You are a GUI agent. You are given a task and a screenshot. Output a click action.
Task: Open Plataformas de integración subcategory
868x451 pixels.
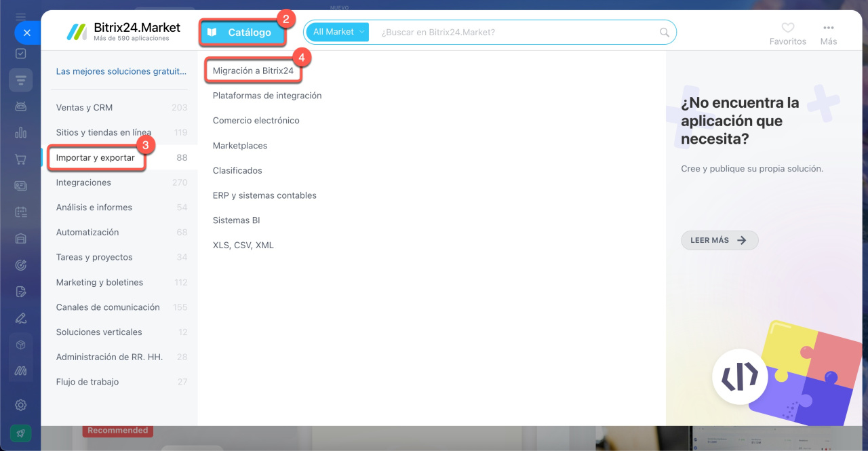pyautogui.click(x=267, y=96)
